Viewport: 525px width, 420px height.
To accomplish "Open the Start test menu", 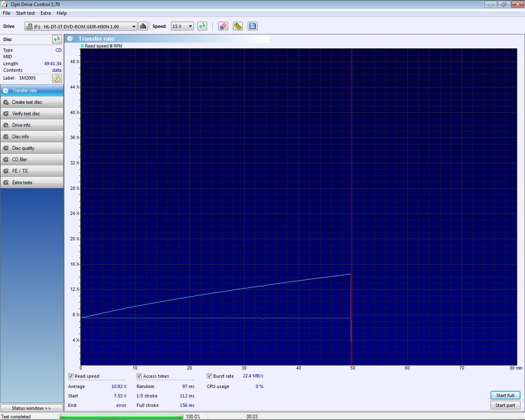I will tap(25, 13).
